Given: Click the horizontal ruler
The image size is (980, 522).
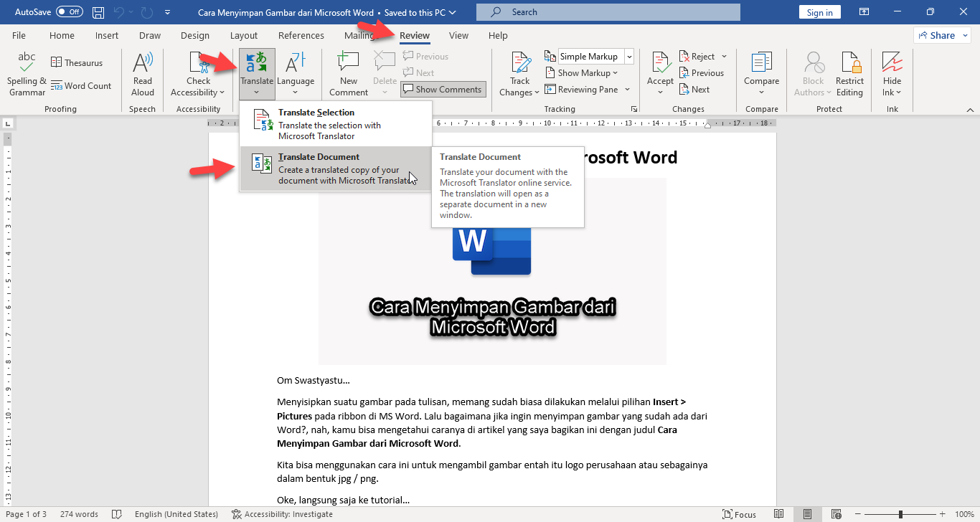Looking at the screenshot, I should [x=492, y=123].
